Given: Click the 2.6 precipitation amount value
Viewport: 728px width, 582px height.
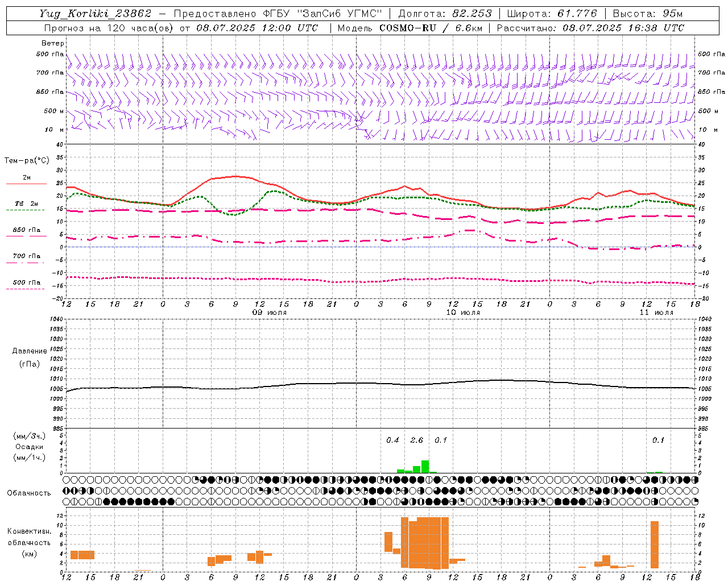Looking at the screenshot, I should click(x=417, y=440).
